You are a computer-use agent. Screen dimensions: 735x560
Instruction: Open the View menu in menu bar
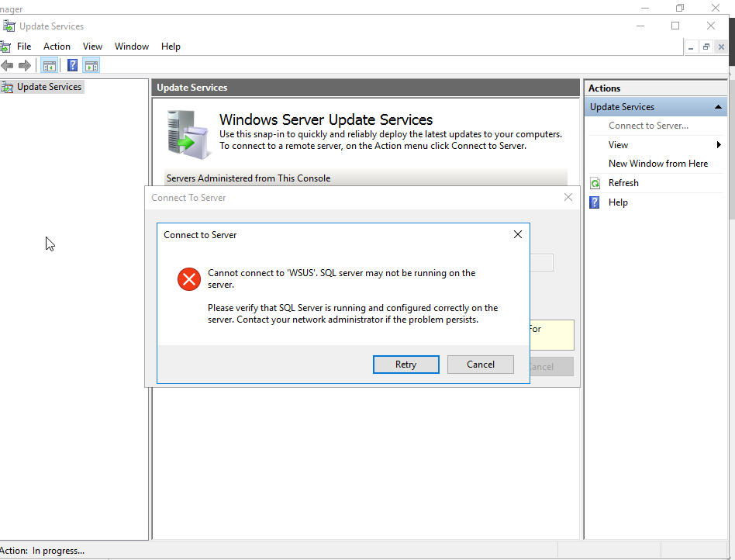coord(92,47)
